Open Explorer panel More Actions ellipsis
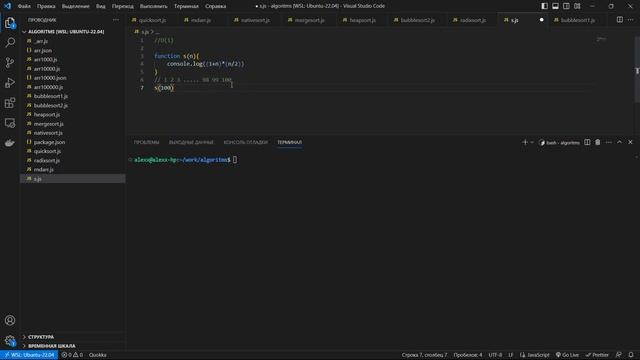This screenshot has height=360, width=640. 116,20
